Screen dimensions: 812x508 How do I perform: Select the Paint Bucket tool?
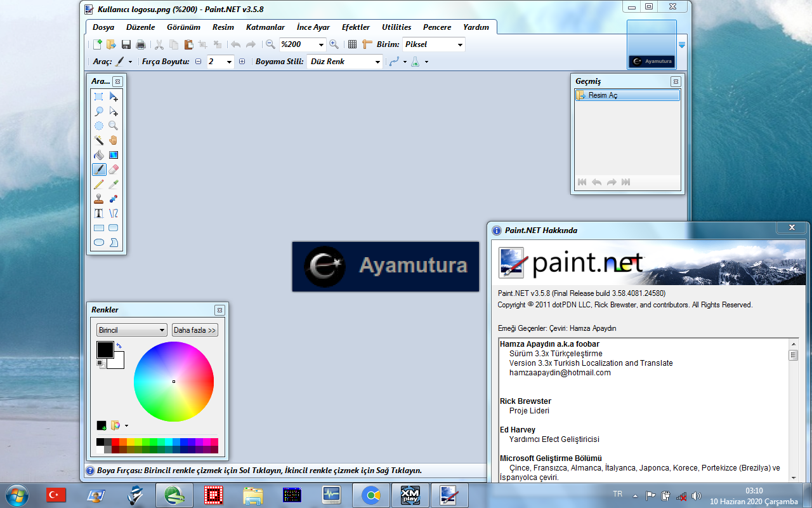pyautogui.click(x=99, y=155)
